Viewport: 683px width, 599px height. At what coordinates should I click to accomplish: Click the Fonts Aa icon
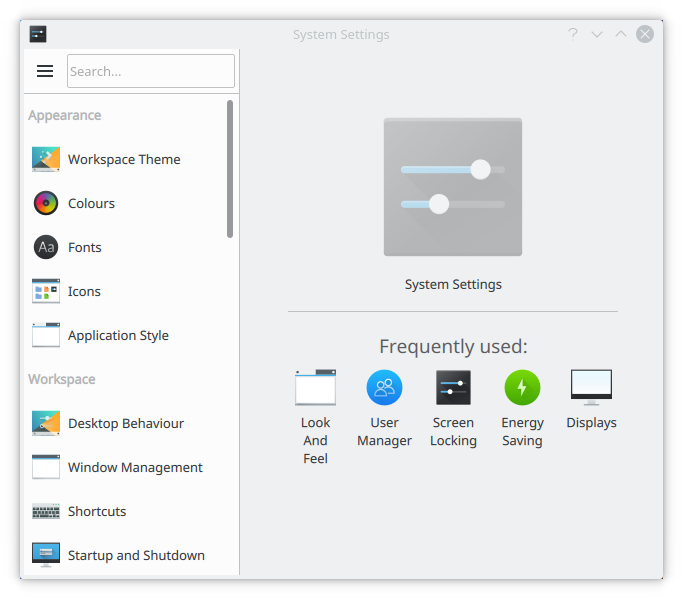pos(46,247)
